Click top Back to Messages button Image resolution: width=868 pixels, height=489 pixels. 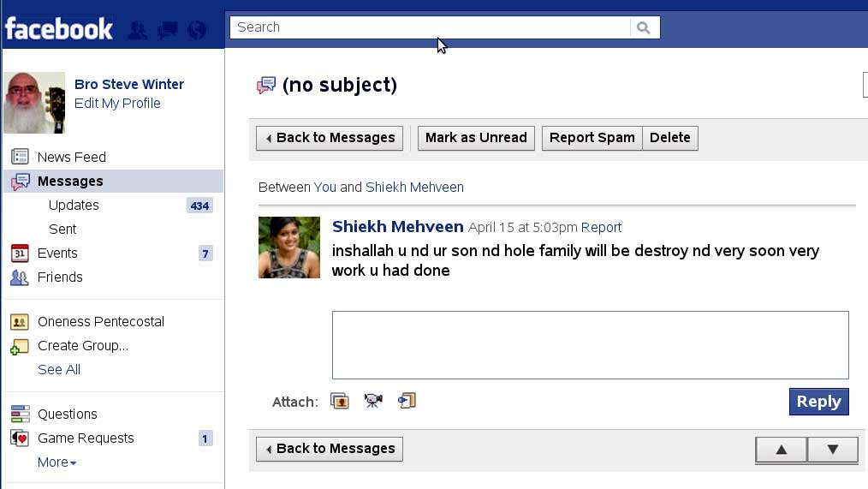point(330,138)
